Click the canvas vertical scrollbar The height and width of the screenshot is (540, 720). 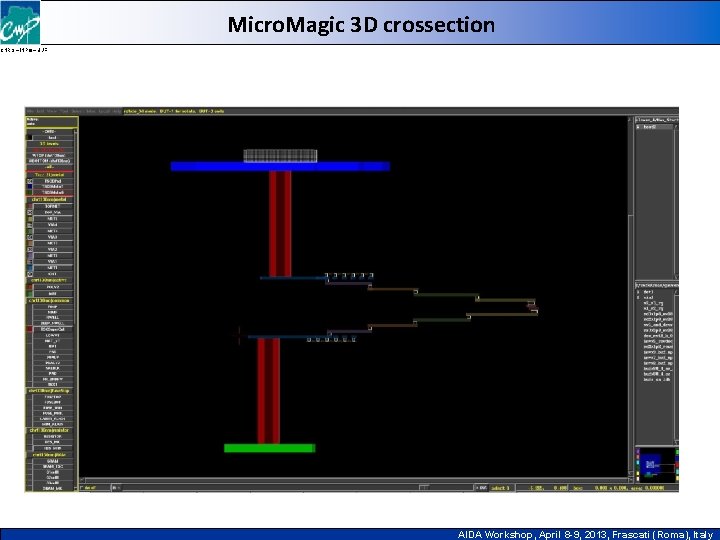click(x=630, y=298)
